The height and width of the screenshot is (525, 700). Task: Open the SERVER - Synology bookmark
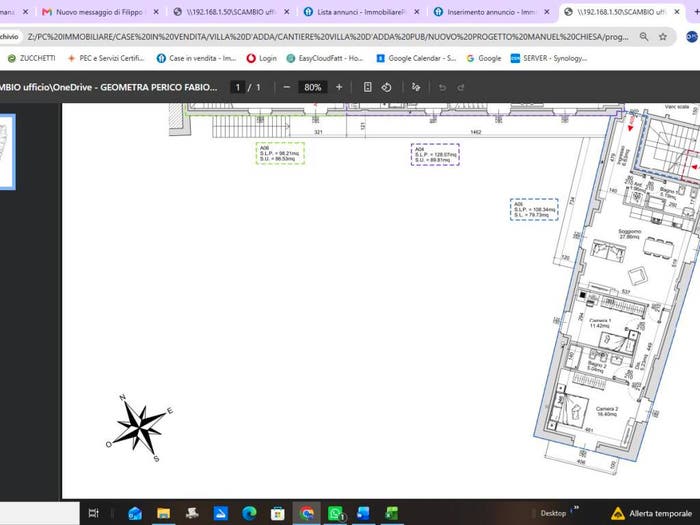pyautogui.click(x=549, y=58)
